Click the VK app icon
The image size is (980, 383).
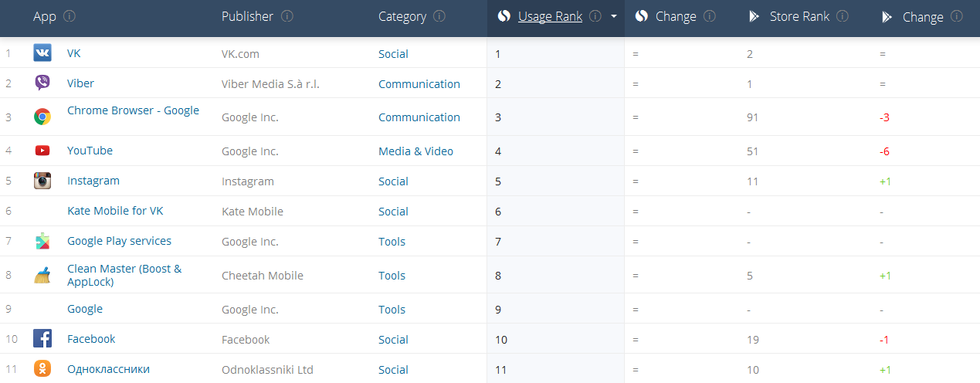pos(42,53)
